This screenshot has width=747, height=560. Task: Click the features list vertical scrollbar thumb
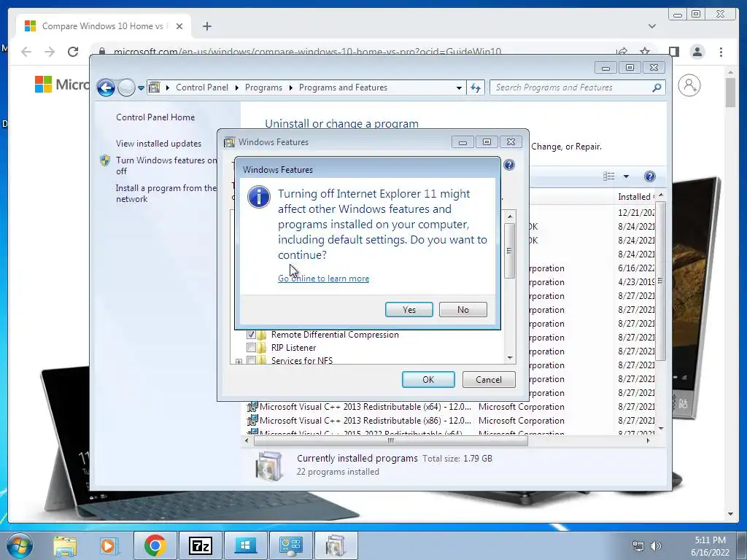[x=510, y=251]
